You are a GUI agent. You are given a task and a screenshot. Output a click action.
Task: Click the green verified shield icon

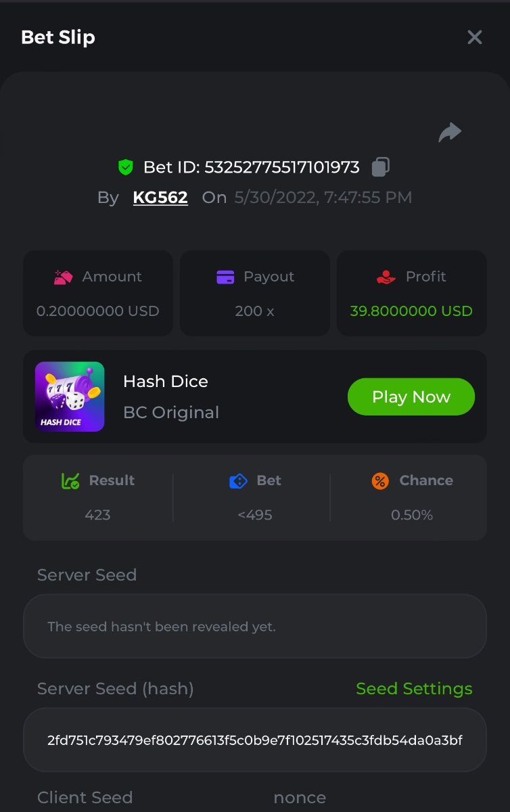pos(126,167)
